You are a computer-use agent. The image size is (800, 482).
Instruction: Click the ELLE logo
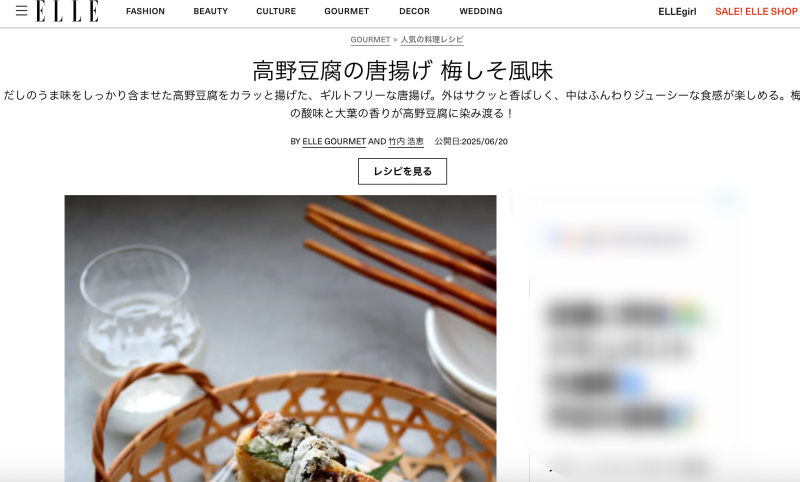67,11
